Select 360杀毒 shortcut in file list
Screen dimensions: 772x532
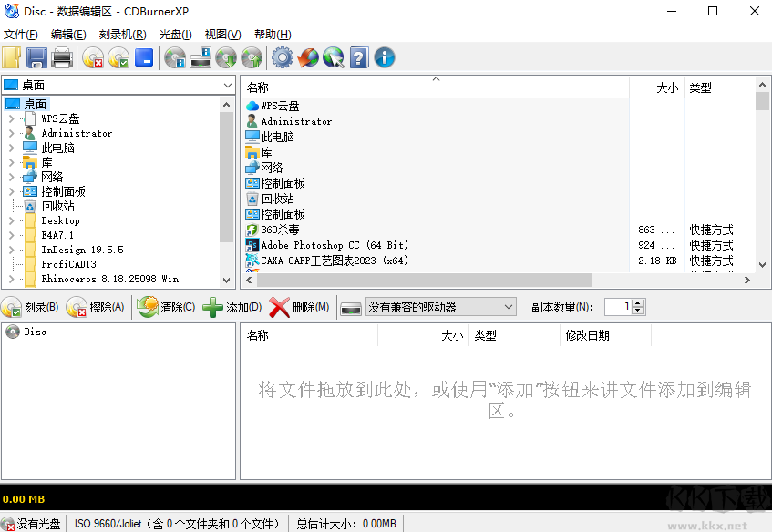click(280, 230)
